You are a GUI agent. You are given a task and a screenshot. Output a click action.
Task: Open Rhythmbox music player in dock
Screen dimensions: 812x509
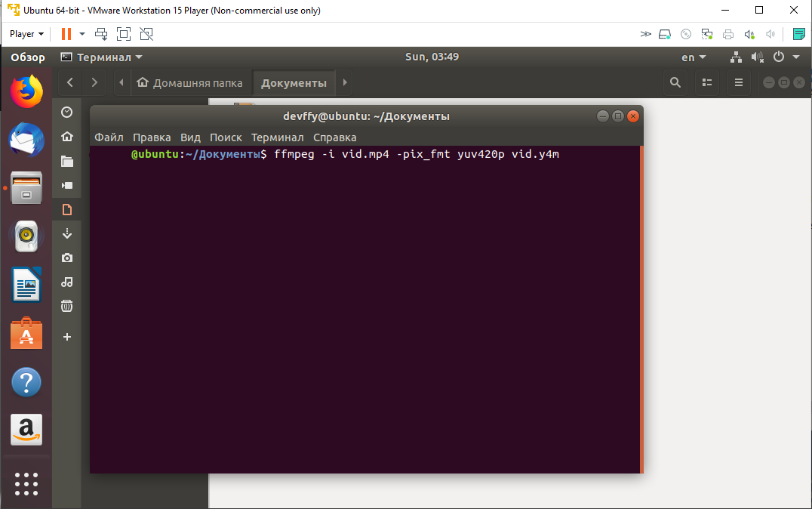26,236
